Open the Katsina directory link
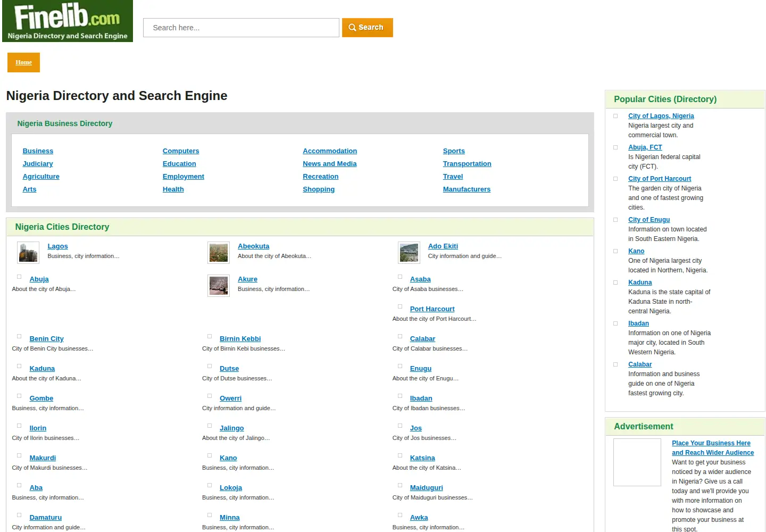The height and width of the screenshot is (532, 766). (x=422, y=458)
